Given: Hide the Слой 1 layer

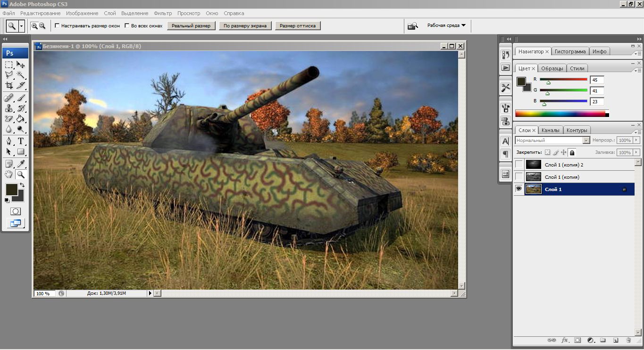Looking at the screenshot, I should coord(519,189).
